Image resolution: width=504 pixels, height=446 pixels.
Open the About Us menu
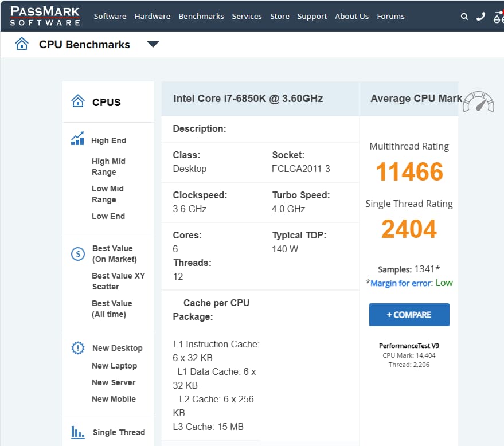tap(351, 17)
